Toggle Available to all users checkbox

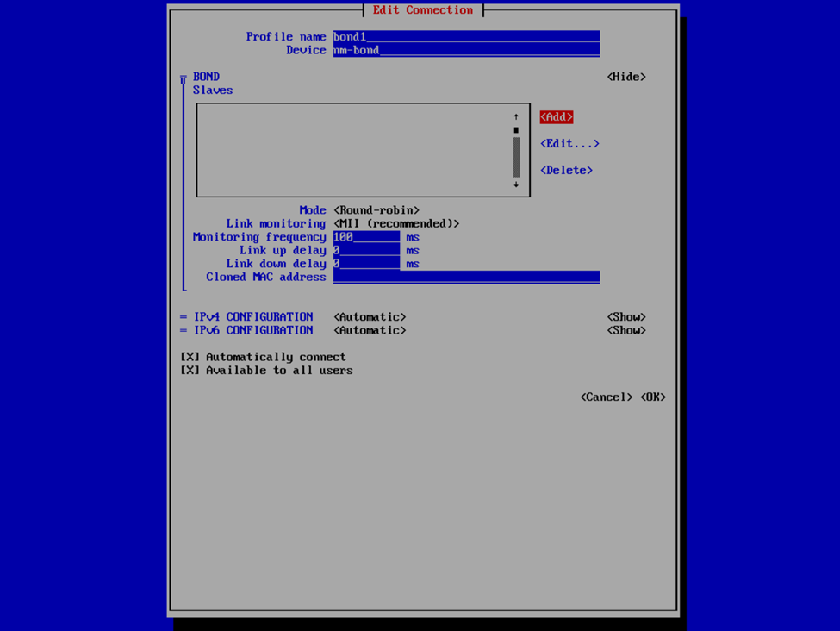pos(190,371)
